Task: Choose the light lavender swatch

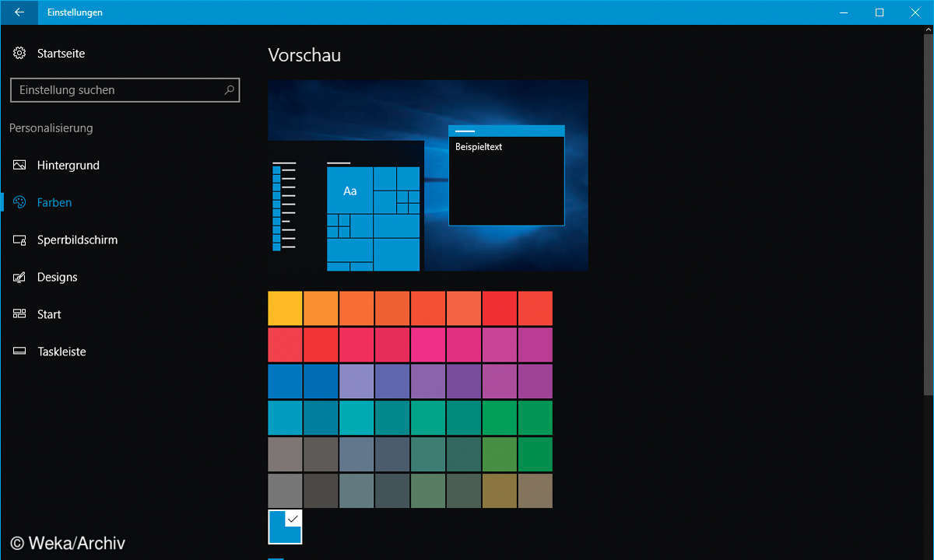Action: 356,381
